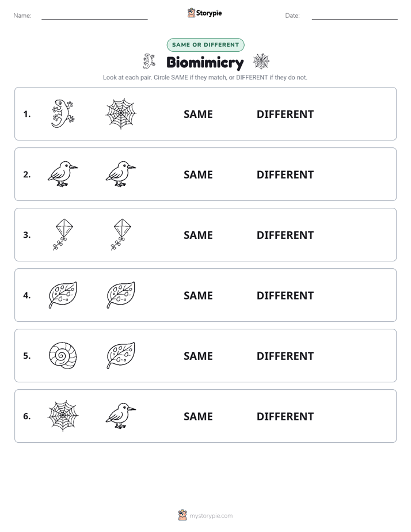Choose DIFFERENT for question 1
The height and width of the screenshot is (532, 411).
coord(285,115)
